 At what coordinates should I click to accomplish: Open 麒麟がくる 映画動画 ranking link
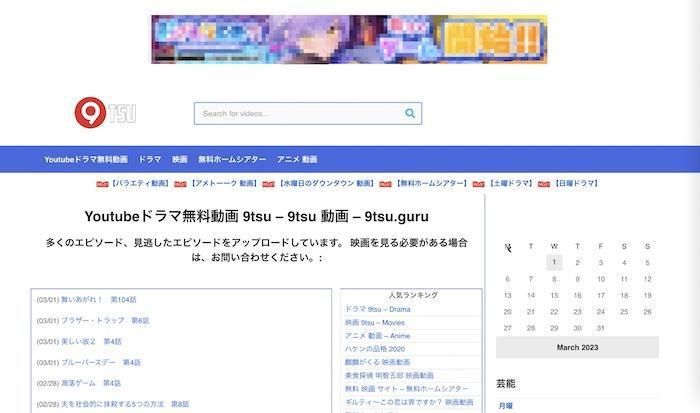click(377, 362)
